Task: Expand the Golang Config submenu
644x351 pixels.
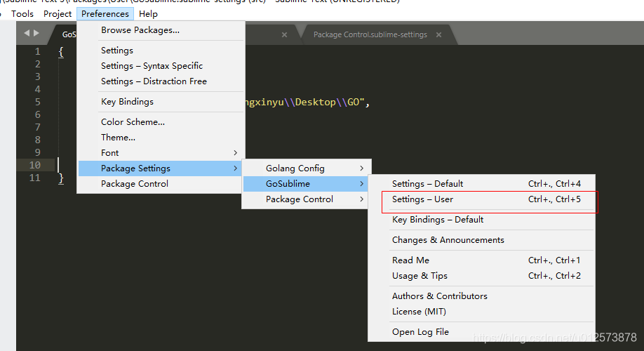Action: coord(307,168)
